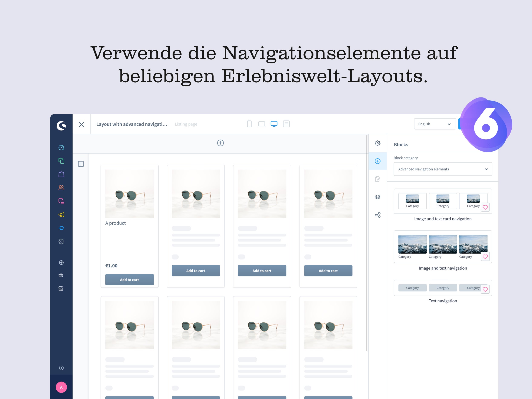Viewport: 532px width, 399px height.
Task: Open the Dashboard gauge icon
Action: [61, 147]
